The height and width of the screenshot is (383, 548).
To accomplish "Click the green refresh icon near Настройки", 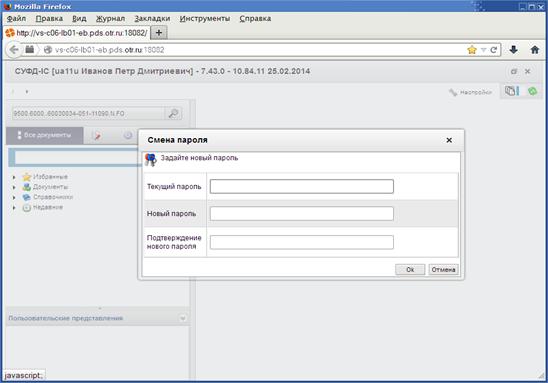I will (x=532, y=91).
